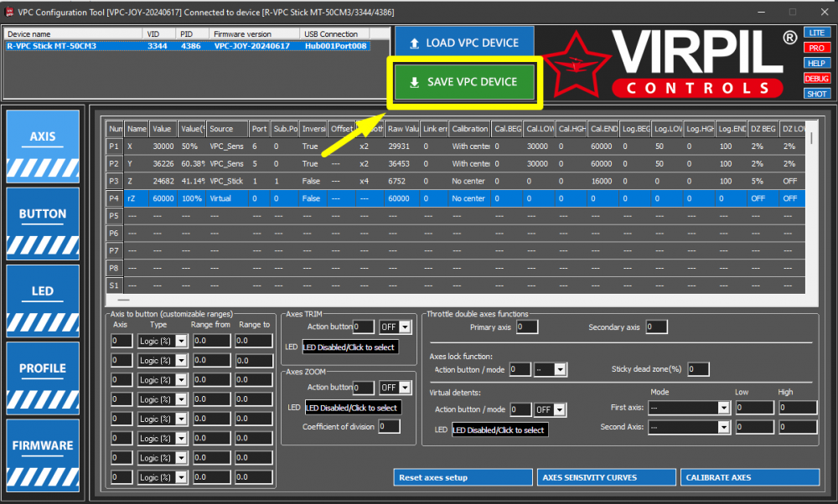Click the Virtual source cell of rZ axis

(227, 198)
